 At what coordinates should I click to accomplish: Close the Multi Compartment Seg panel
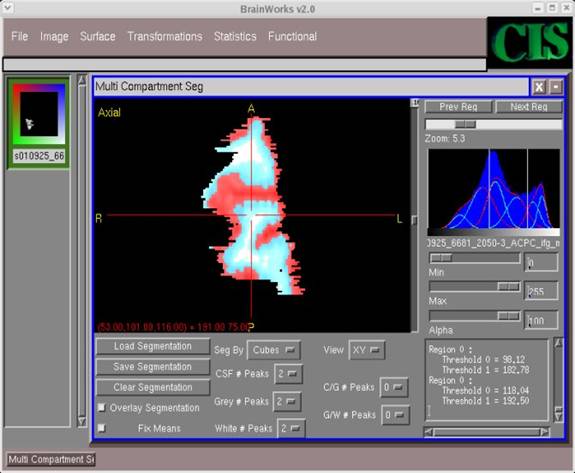539,87
